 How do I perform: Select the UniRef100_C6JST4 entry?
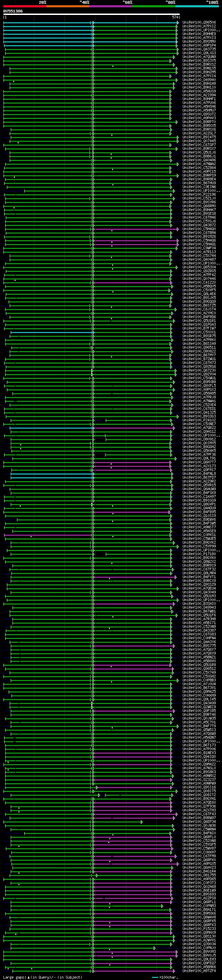click(199, 309)
